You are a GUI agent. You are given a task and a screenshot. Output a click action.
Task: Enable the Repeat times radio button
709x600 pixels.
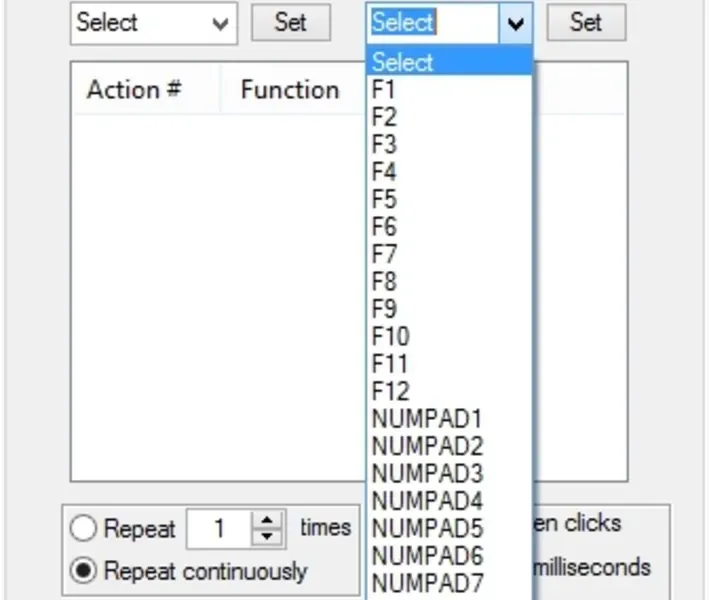pos(86,529)
